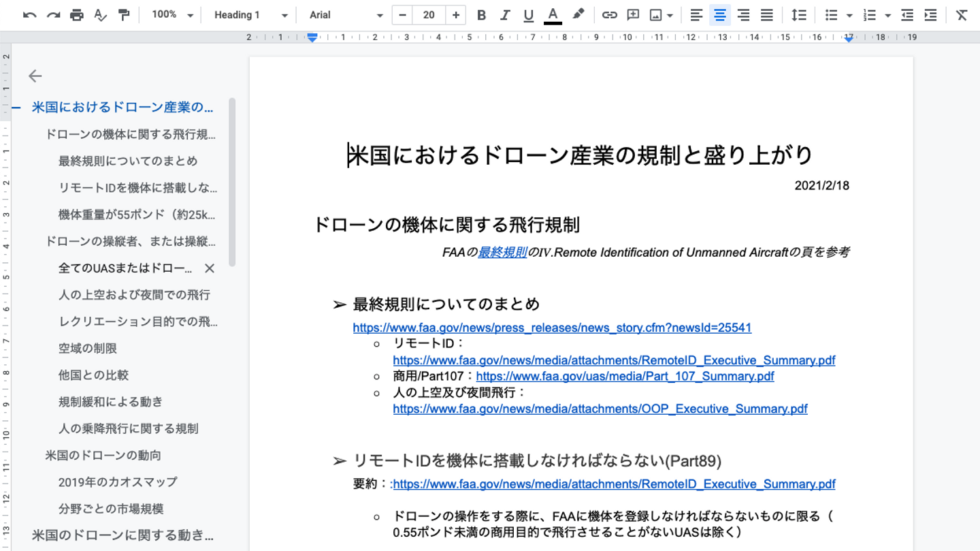This screenshot has height=551, width=980.
Task: Close the document outline with back arrow
Action: (35, 76)
